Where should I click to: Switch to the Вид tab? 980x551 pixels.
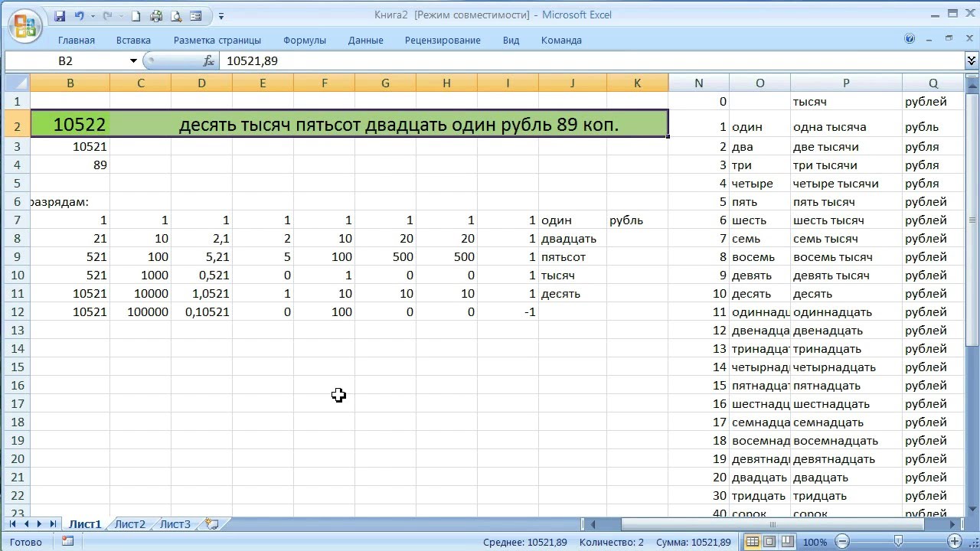(511, 40)
